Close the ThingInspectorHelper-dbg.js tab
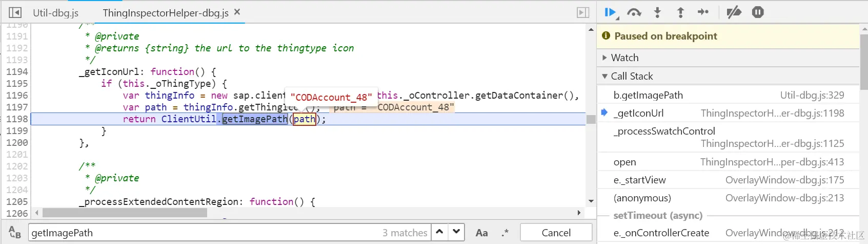The image size is (868, 244). [237, 12]
